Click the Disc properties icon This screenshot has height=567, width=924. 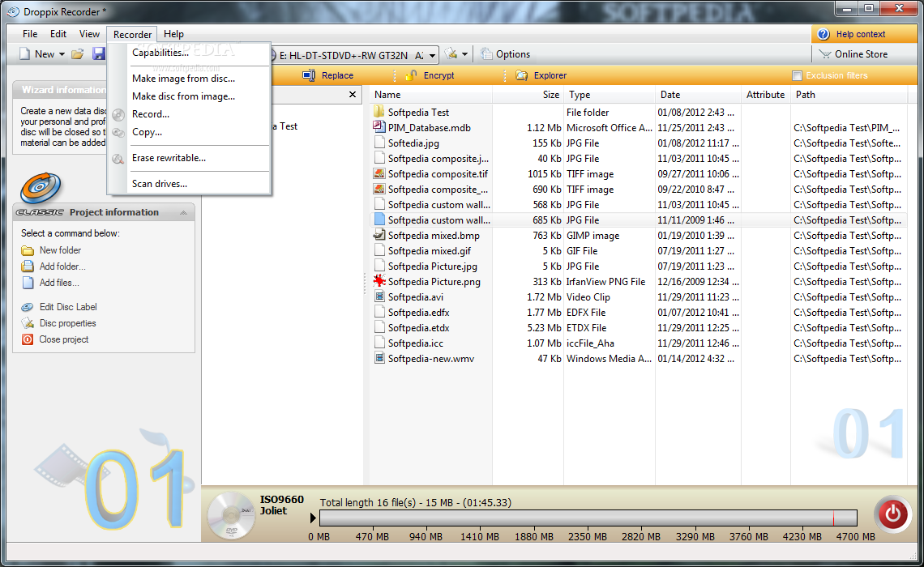[28, 323]
